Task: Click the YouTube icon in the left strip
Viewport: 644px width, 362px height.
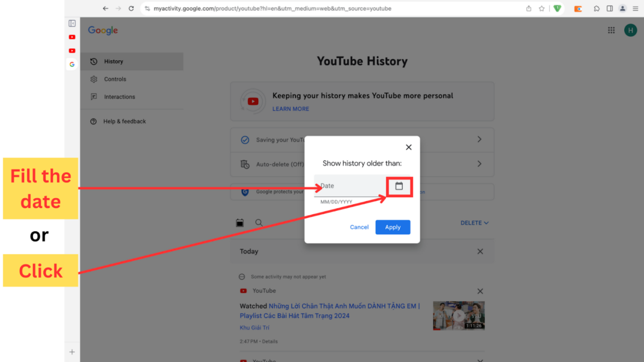Action: pyautogui.click(x=72, y=37)
